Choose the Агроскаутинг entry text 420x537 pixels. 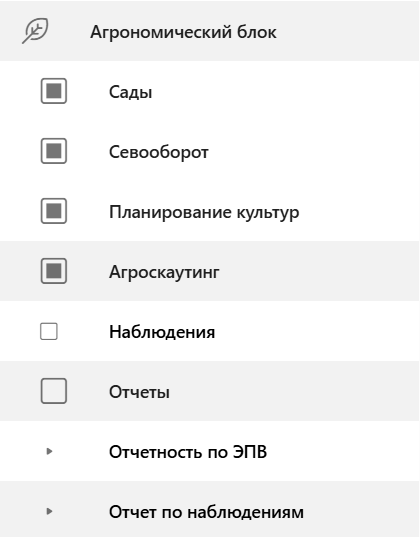click(164, 273)
